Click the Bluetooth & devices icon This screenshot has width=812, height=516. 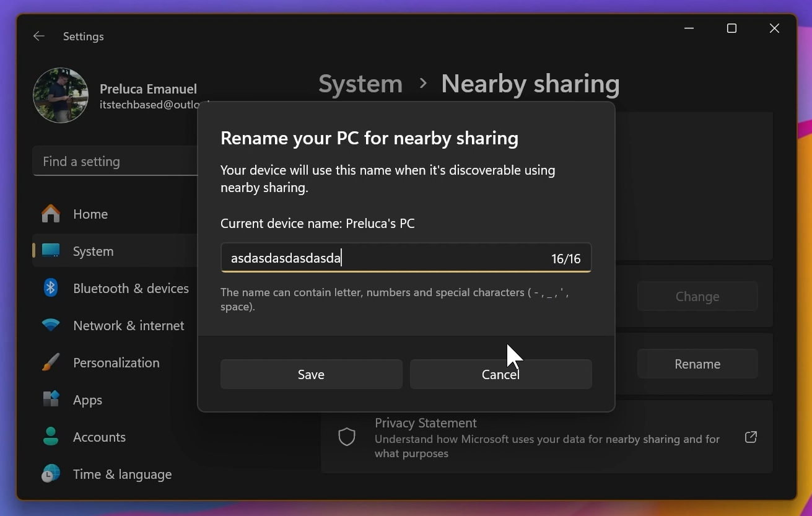(x=50, y=288)
